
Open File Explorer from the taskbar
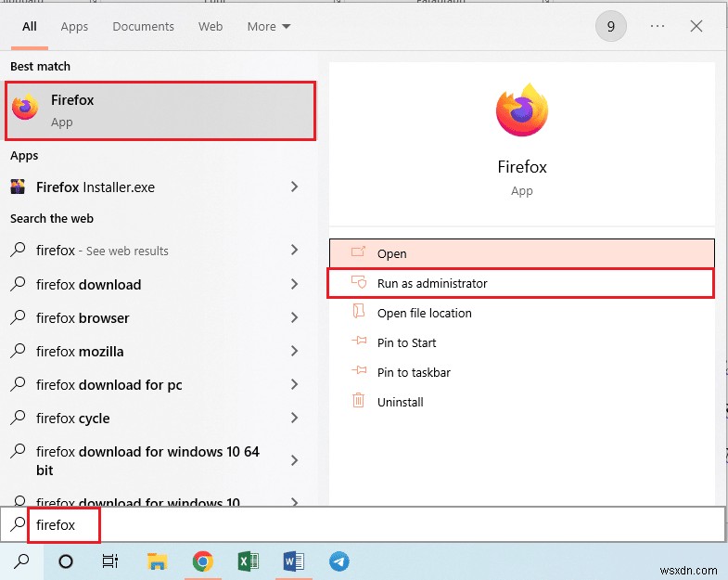pos(157,561)
